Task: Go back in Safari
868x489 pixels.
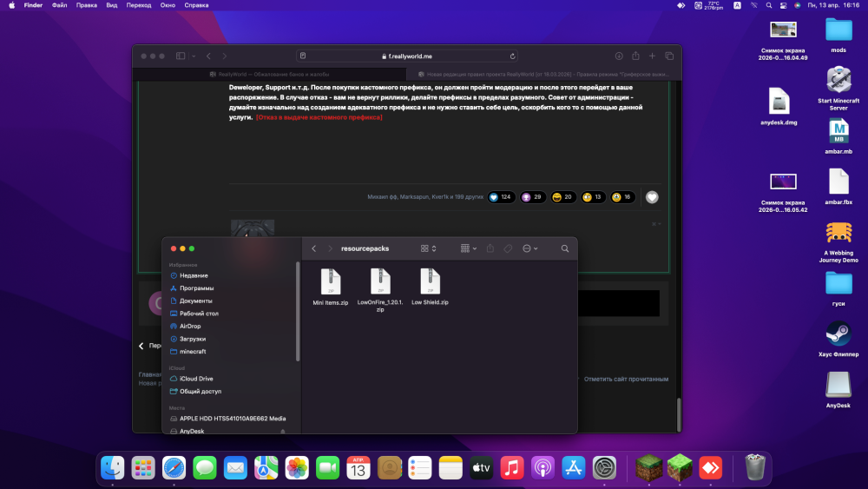Action: click(208, 56)
